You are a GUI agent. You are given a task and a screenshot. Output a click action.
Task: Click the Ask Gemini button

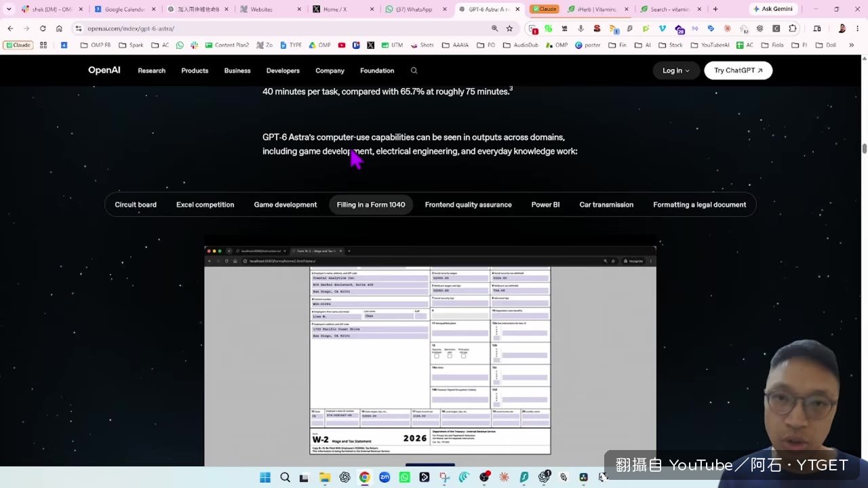[773, 9]
